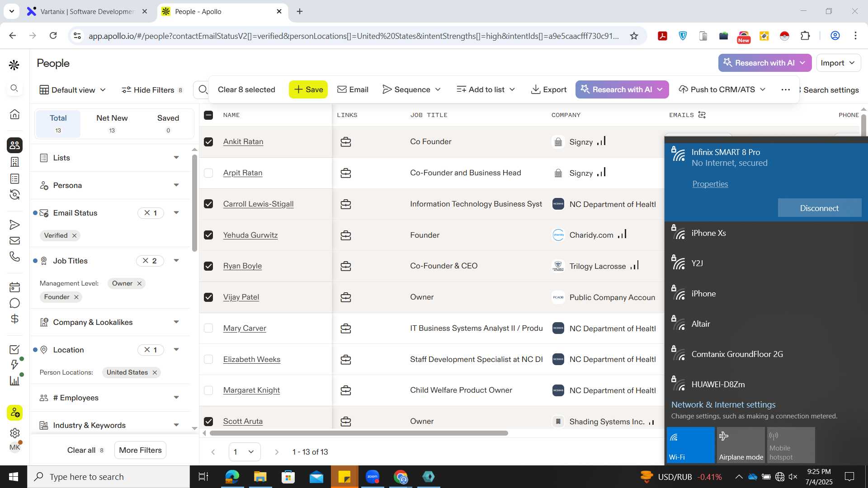The height and width of the screenshot is (488, 868).
Task: Switch to the Saved tab
Action: click(x=168, y=124)
